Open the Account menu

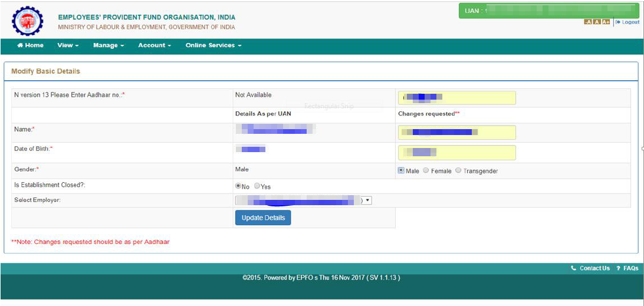tap(155, 45)
